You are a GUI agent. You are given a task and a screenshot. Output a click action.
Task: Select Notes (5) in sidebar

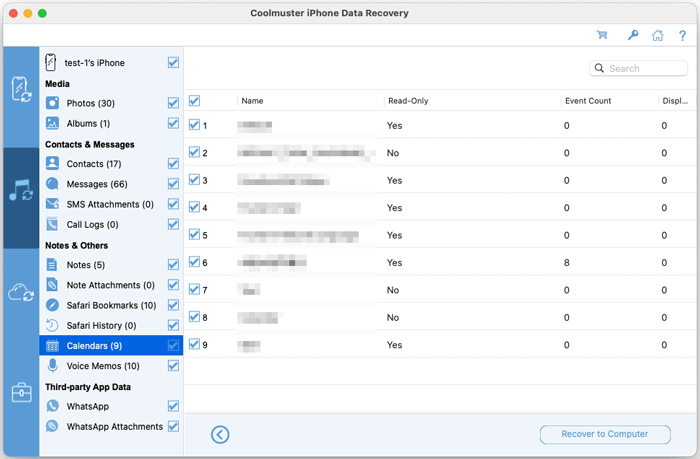point(85,265)
